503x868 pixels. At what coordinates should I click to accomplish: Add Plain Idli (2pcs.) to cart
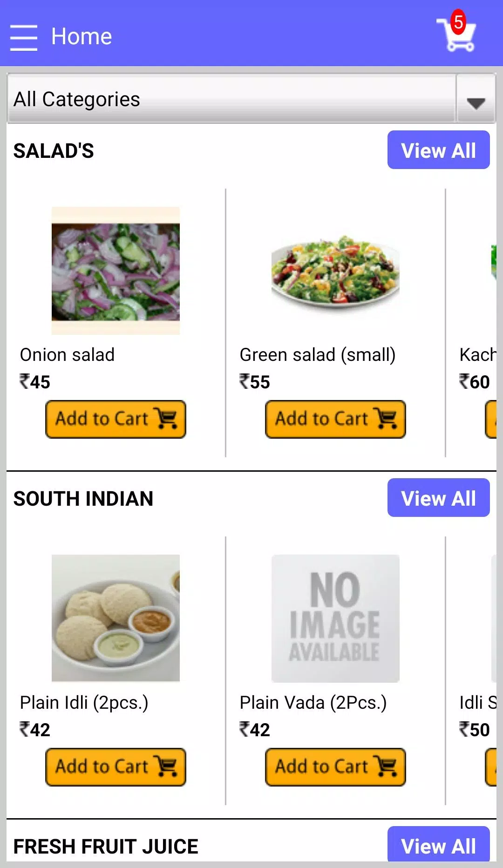116,767
